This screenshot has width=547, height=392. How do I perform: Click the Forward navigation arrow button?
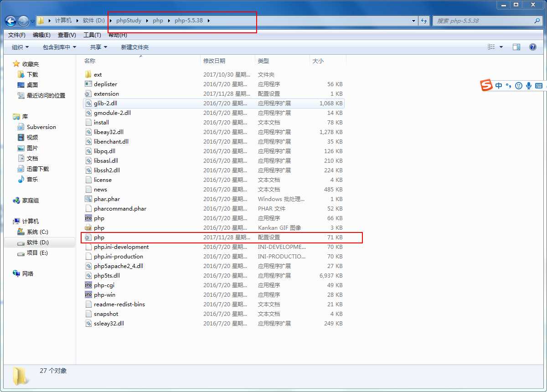(x=23, y=21)
